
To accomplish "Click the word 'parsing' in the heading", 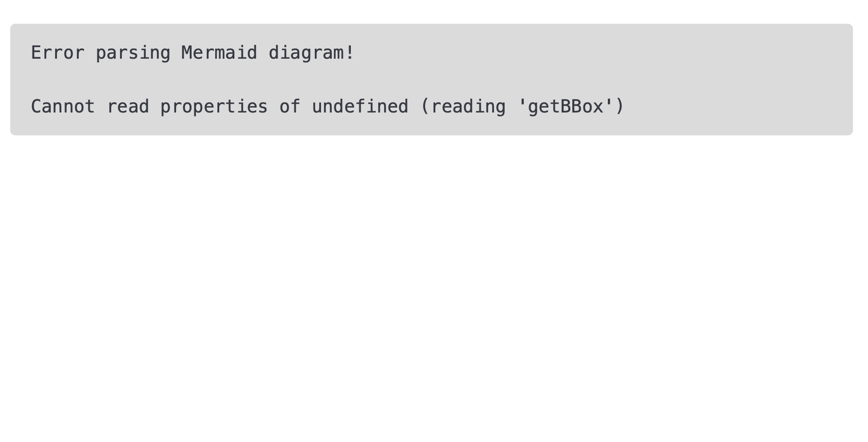I will tap(133, 53).
